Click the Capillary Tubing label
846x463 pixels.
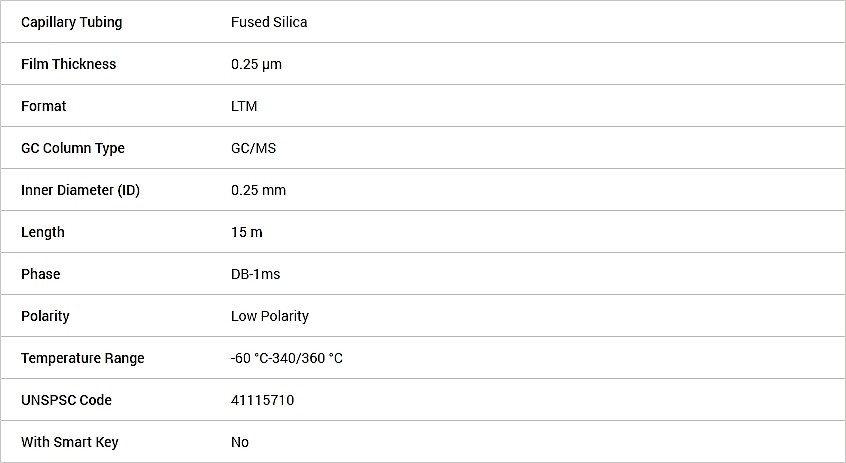click(72, 23)
